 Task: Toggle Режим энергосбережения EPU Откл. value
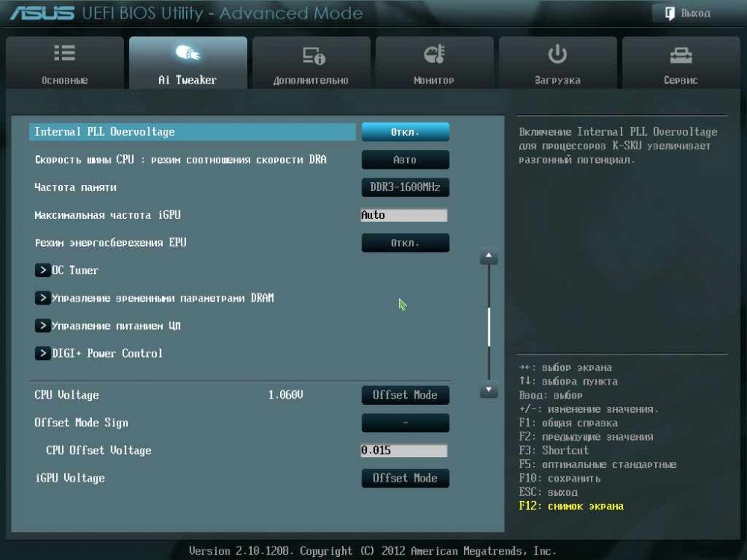click(405, 243)
